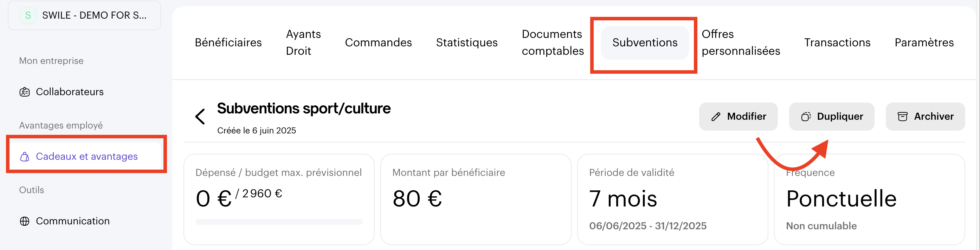The image size is (980, 250).
Task: Open the Offres personnalisées tab
Action: coord(740,42)
